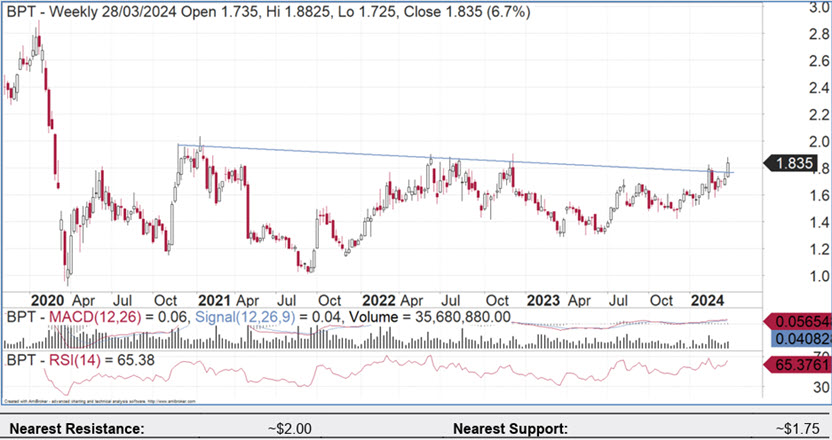Click the 2.0 price axis label
This screenshot has width=832, height=440.
pyautogui.click(x=819, y=142)
